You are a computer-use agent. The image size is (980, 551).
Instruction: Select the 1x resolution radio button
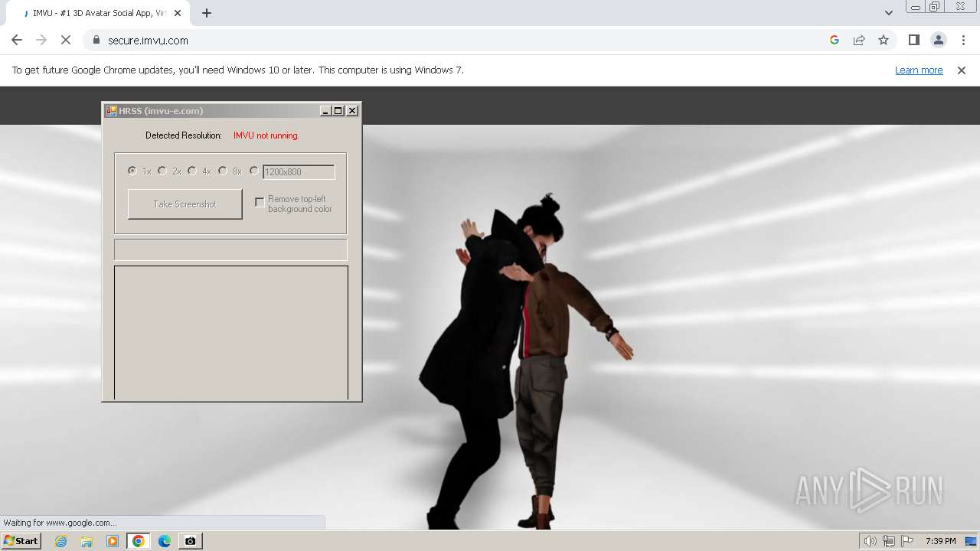click(x=132, y=171)
